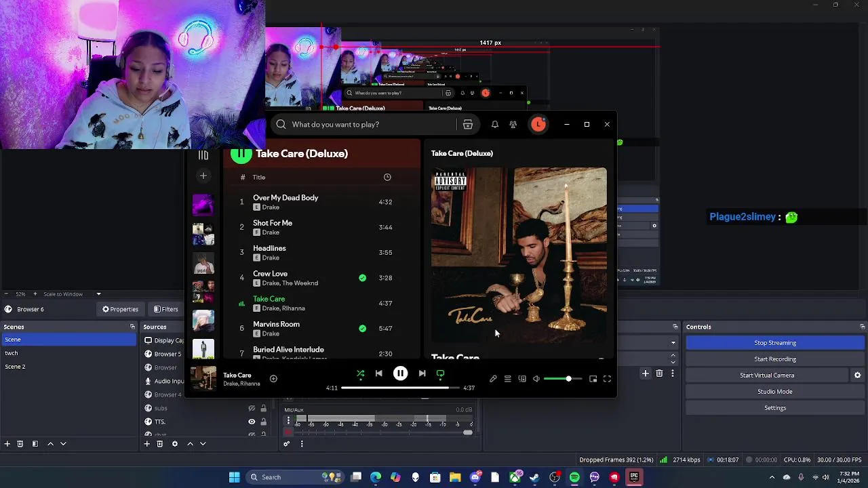This screenshot has width=868, height=488.
Task: Click Start Virtual Camera in OBS
Action: [x=767, y=375]
